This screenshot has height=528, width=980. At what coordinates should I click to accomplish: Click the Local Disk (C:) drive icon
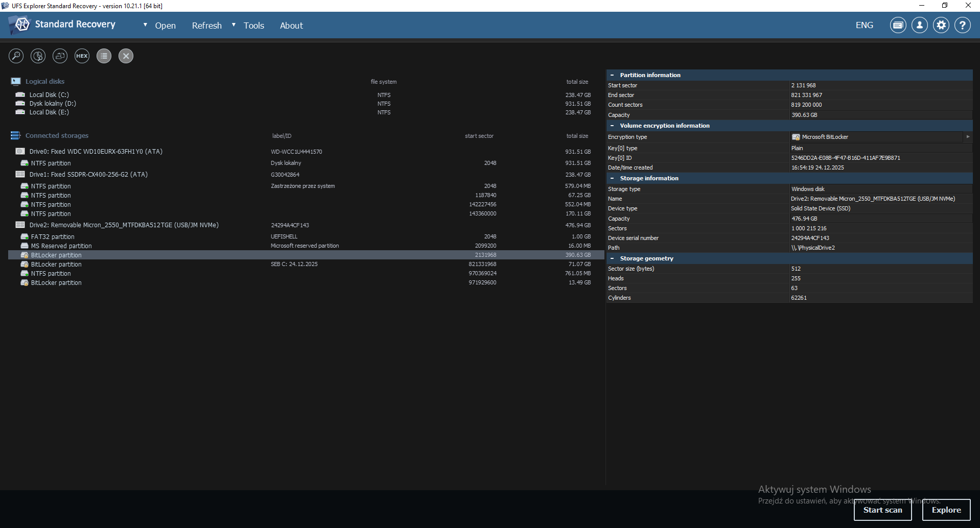[20, 95]
